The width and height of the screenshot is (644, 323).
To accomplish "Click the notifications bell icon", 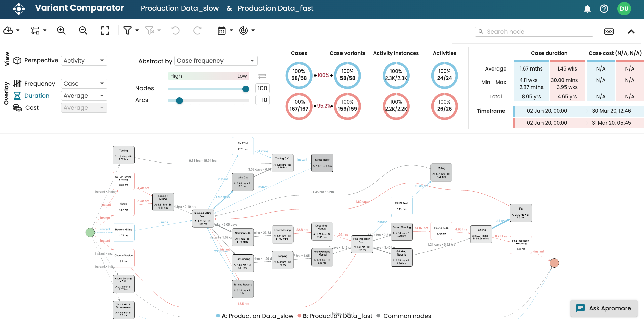I will pos(587,9).
